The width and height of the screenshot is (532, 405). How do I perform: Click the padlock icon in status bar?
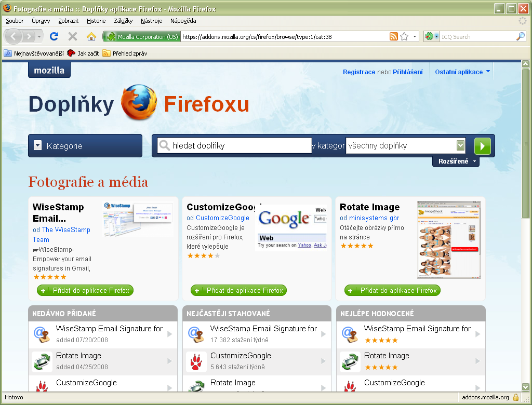click(516, 397)
